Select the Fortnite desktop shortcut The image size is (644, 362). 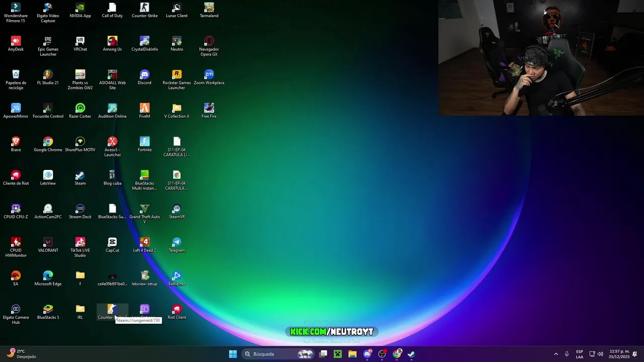(144, 144)
